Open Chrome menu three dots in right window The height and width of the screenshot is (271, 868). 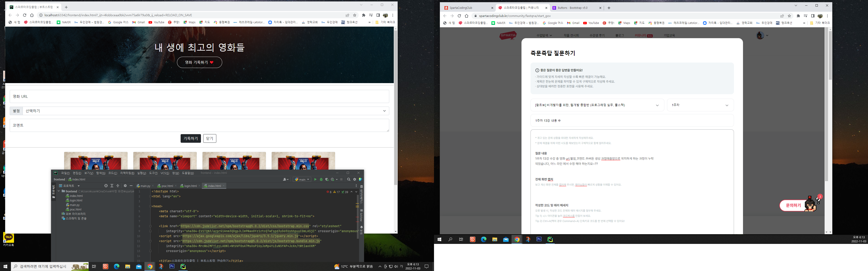pos(827,16)
